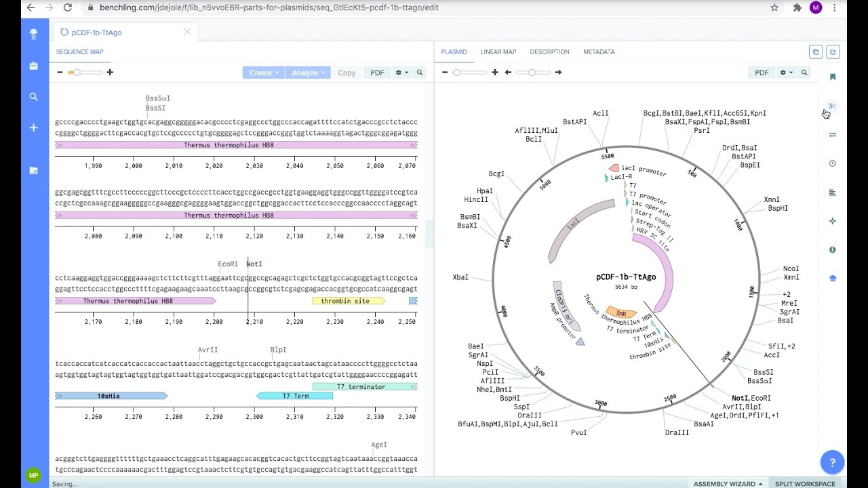Export sequence map with PDF button
This screenshot has width=868, height=488.
coord(377,73)
